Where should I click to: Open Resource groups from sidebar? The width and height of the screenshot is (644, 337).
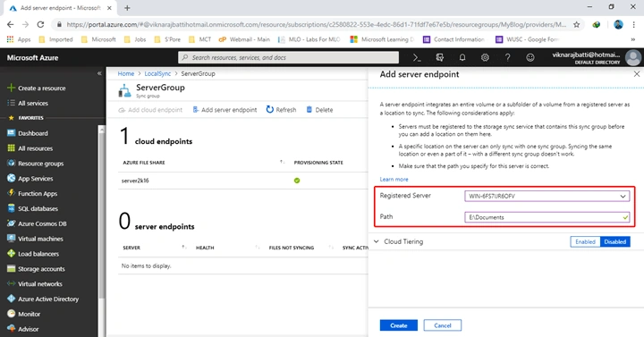point(40,164)
